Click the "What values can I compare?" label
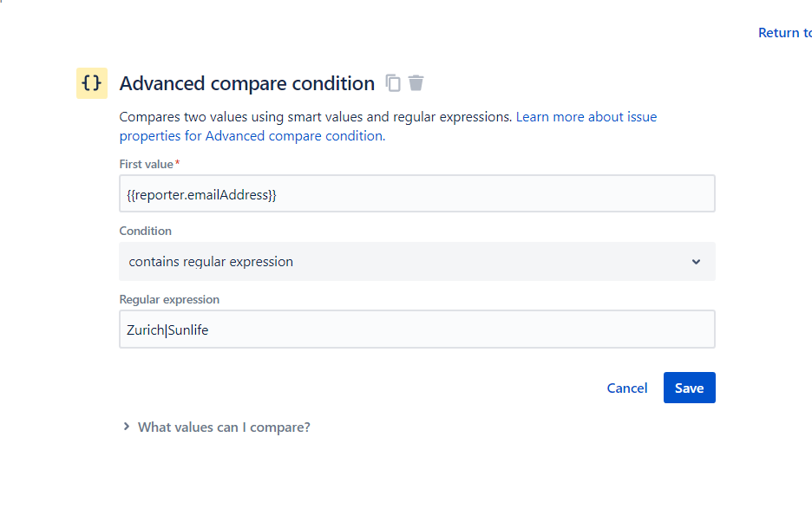 [x=224, y=427]
